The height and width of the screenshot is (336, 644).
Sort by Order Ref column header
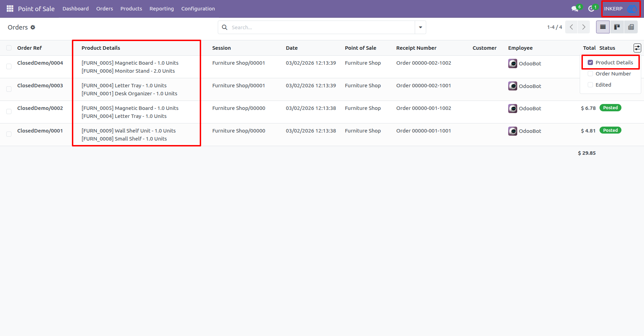[x=30, y=48]
